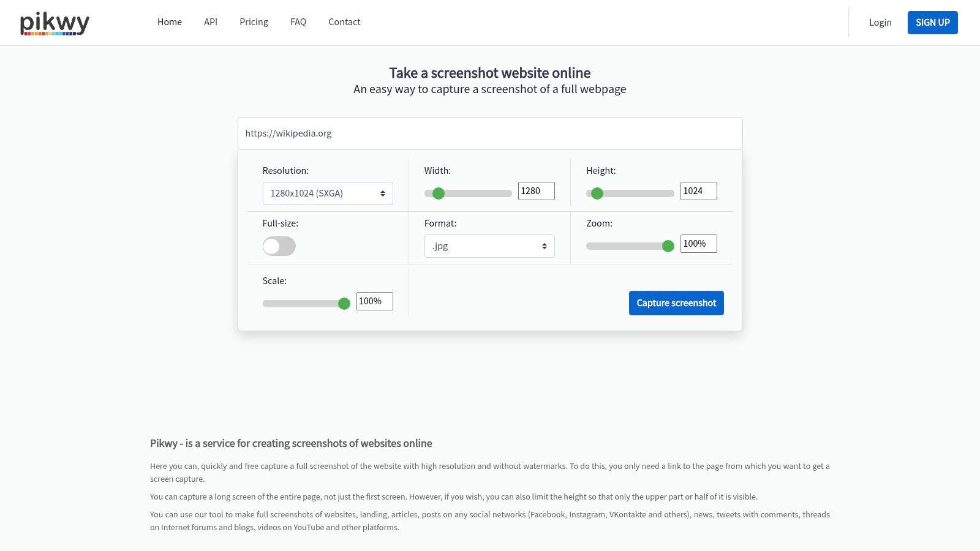Click the Height value box showing 1024
Viewport: 980px width, 551px height.
pyautogui.click(x=698, y=191)
